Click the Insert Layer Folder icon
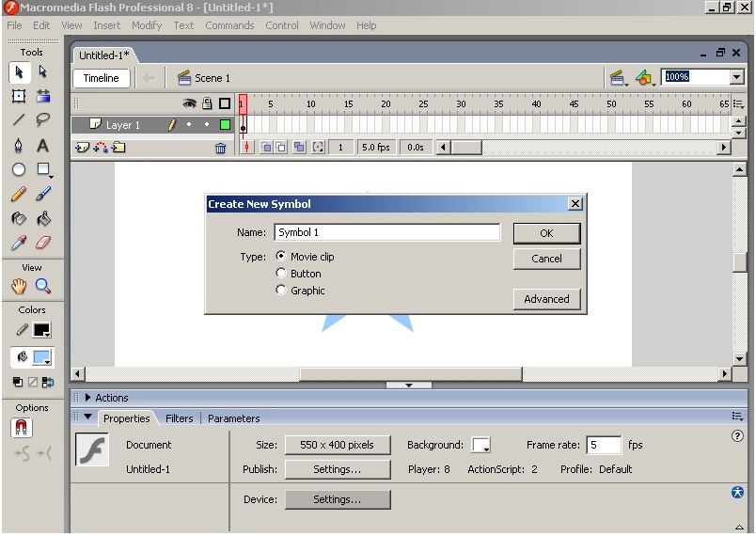The height and width of the screenshot is (536, 756). pos(118,148)
